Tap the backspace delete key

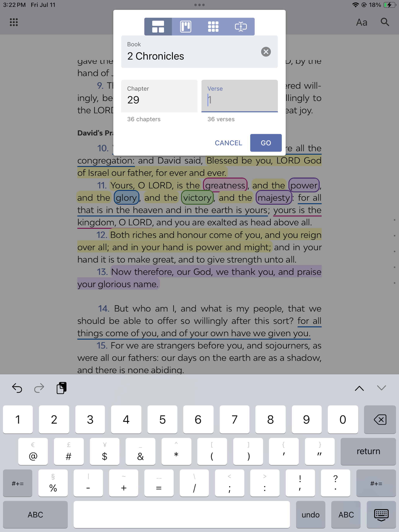380,419
